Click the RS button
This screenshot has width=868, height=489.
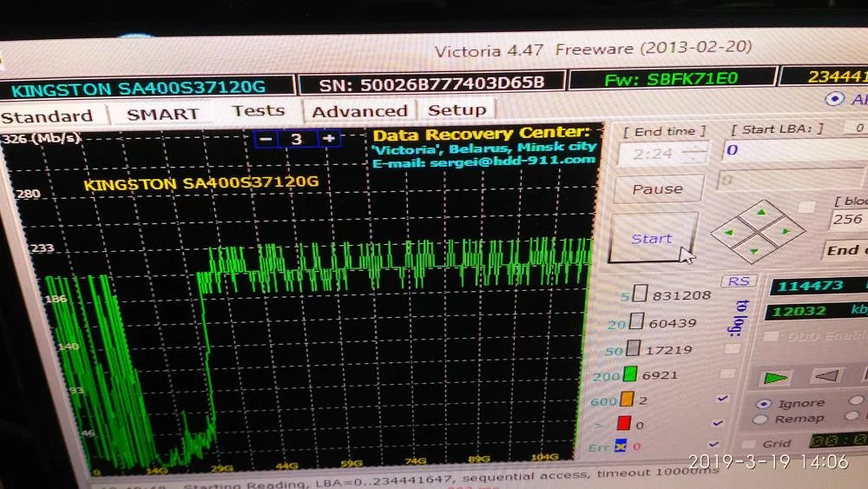coord(739,281)
